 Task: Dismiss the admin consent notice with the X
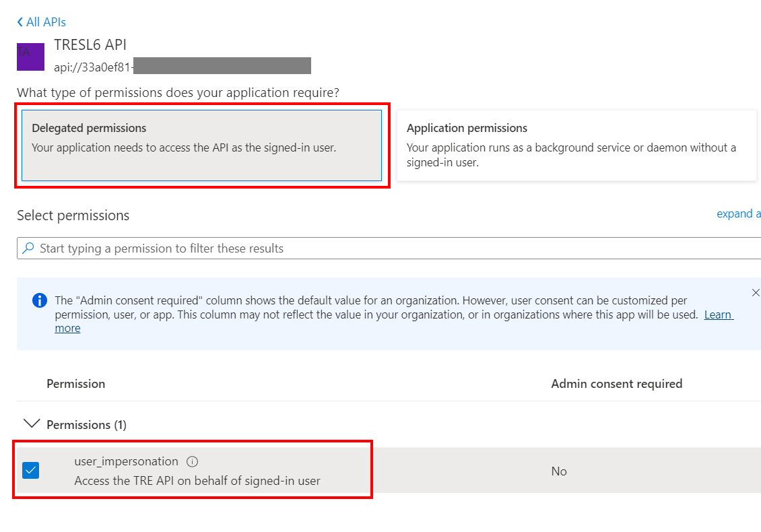[x=755, y=292]
